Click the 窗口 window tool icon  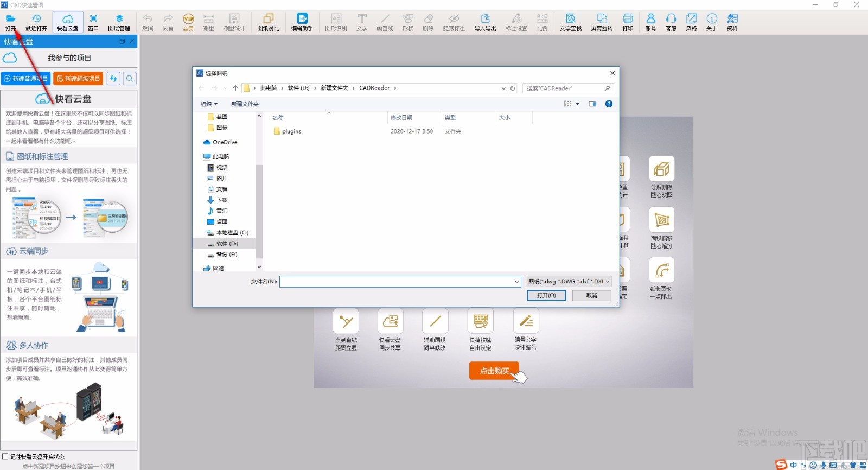pos(93,22)
